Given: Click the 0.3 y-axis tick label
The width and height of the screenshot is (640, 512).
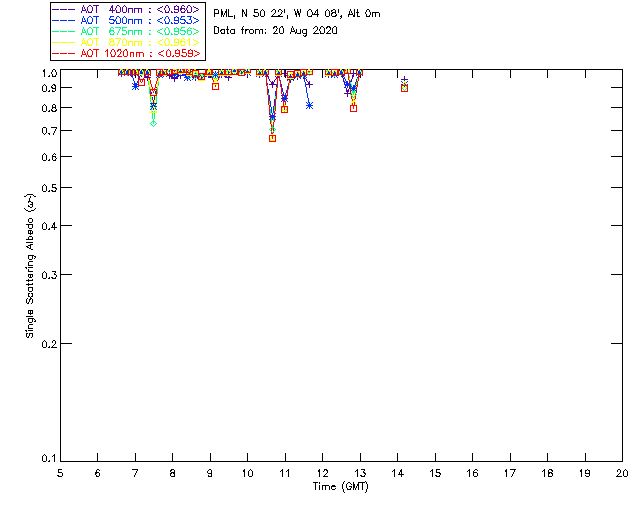Looking at the screenshot, I should click(x=49, y=275).
